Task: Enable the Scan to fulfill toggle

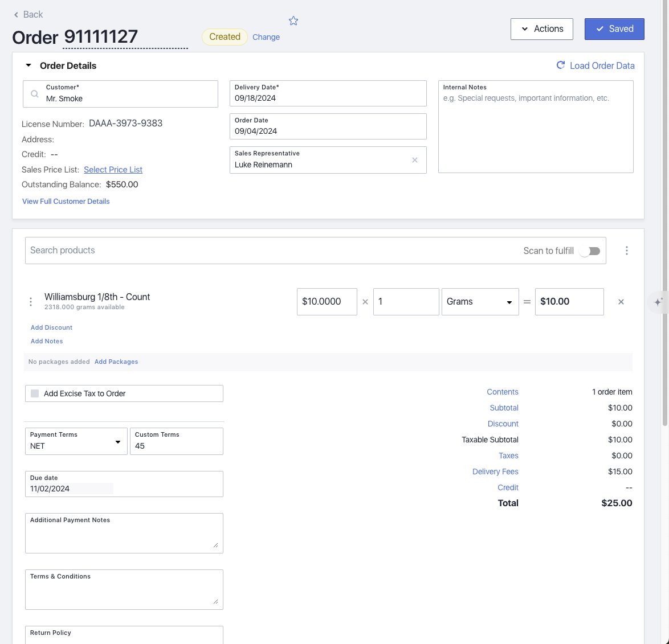Action: coord(590,251)
